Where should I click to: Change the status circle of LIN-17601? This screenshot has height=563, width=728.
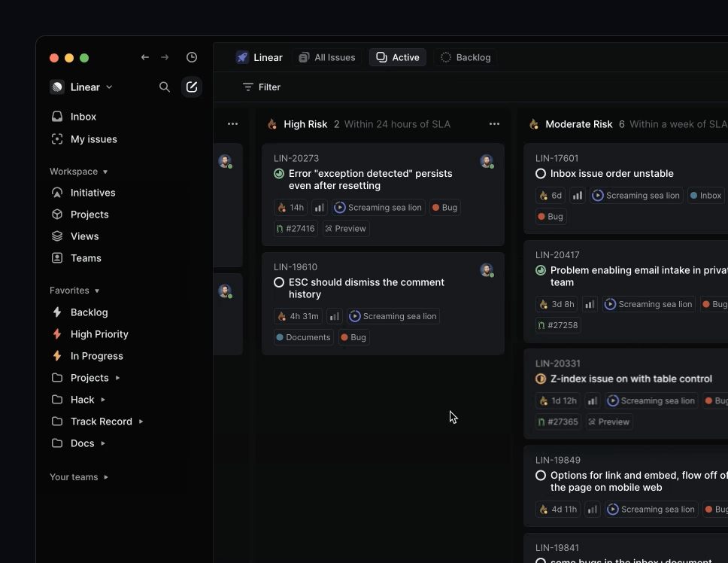point(541,174)
